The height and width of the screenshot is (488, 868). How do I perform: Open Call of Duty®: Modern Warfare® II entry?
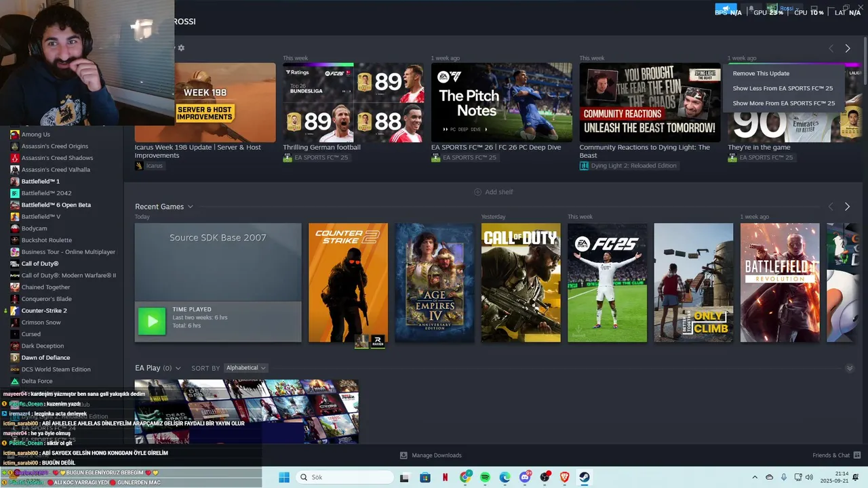(x=68, y=275)
